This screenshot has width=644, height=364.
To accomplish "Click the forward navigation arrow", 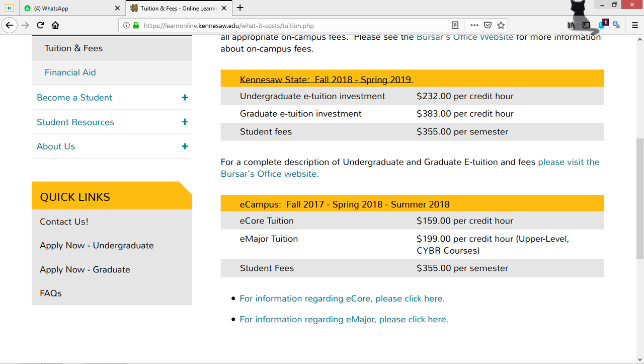I will coord(25,25).
